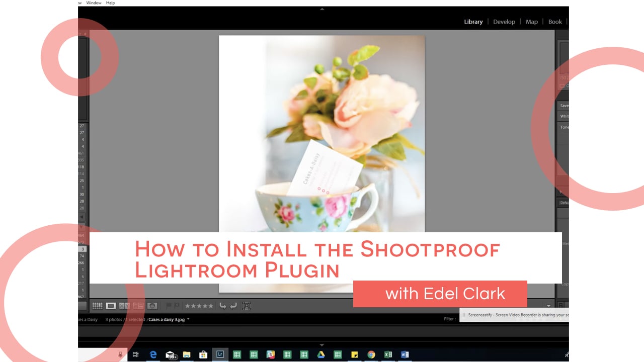Switch to Grid view in toolbar

click(97, 306)
